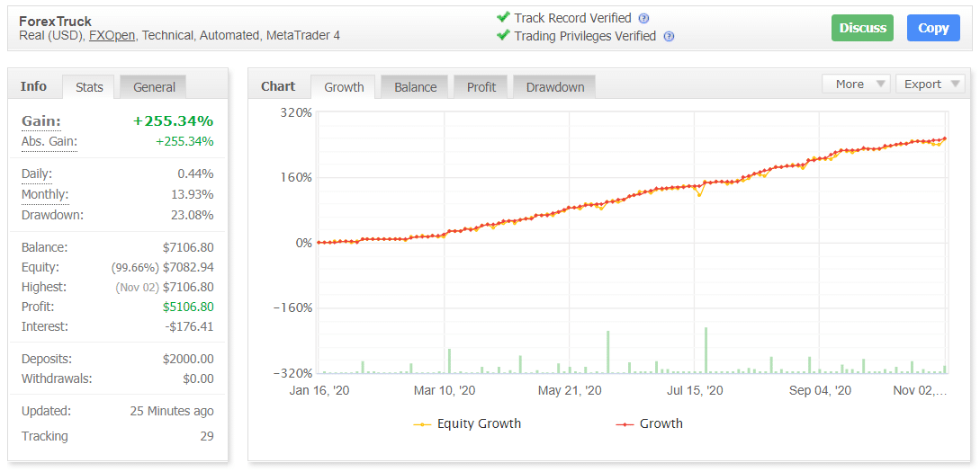
Task: Click the 0.44% Daily value
Action: point(195,174)
